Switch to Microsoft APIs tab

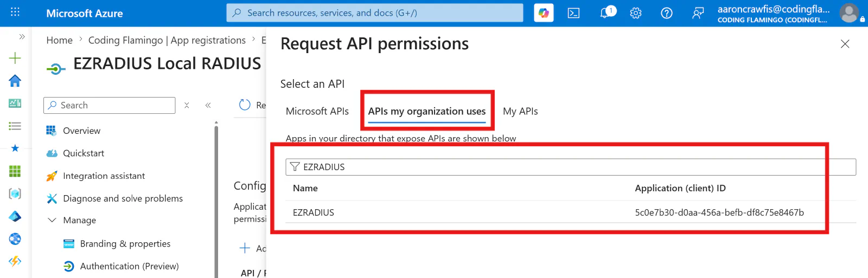(317, 111)
